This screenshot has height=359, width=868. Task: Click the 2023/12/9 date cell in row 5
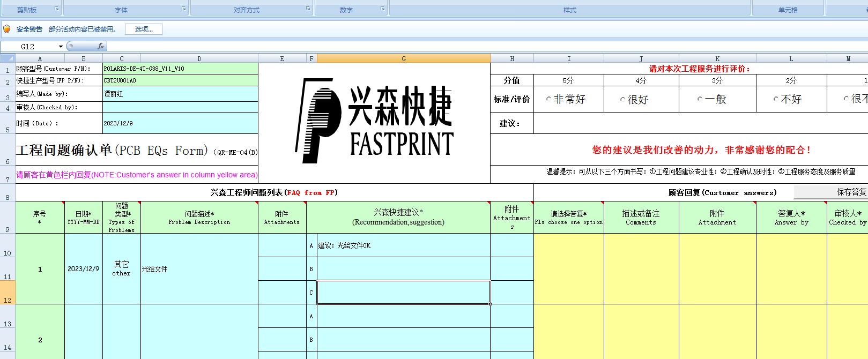180,123
